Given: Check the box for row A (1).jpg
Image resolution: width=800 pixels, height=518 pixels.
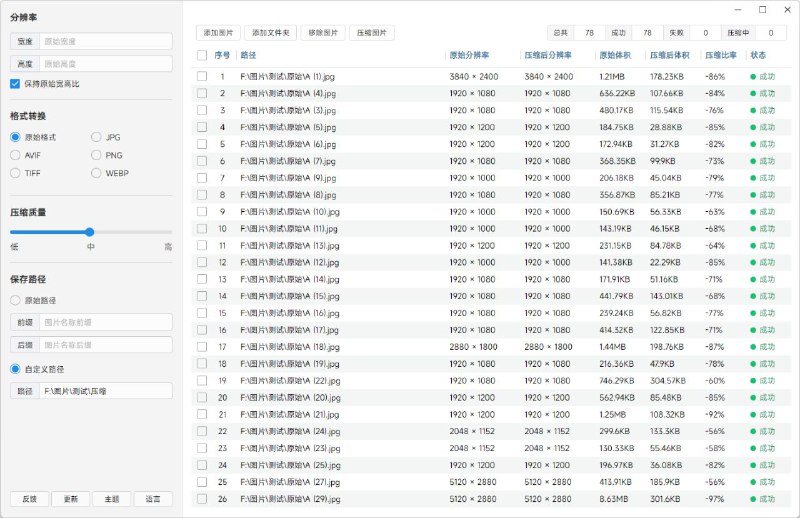Looking at the screenshot, I should pos(202,76).
